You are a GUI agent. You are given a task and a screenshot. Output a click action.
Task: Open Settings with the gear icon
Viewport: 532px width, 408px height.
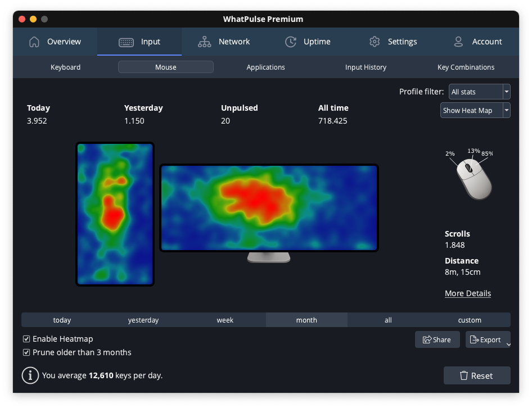[375, 42]
